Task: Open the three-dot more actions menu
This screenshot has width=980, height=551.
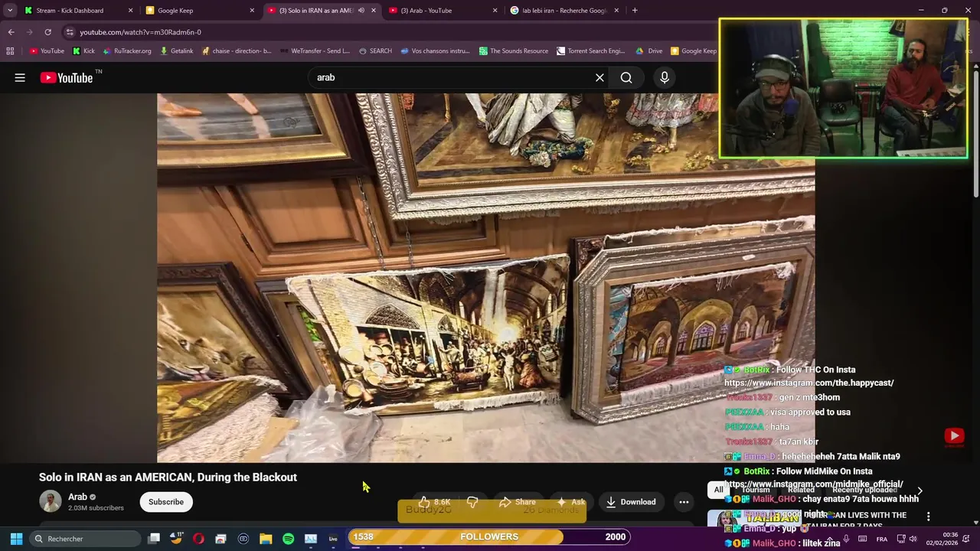Action: [684, 502]
